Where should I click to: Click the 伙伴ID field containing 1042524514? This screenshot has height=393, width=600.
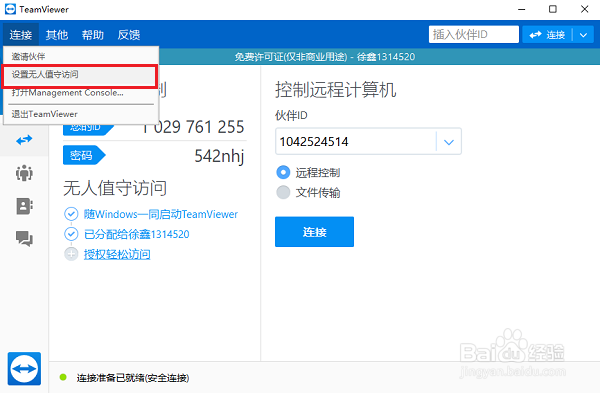[356, 142]
